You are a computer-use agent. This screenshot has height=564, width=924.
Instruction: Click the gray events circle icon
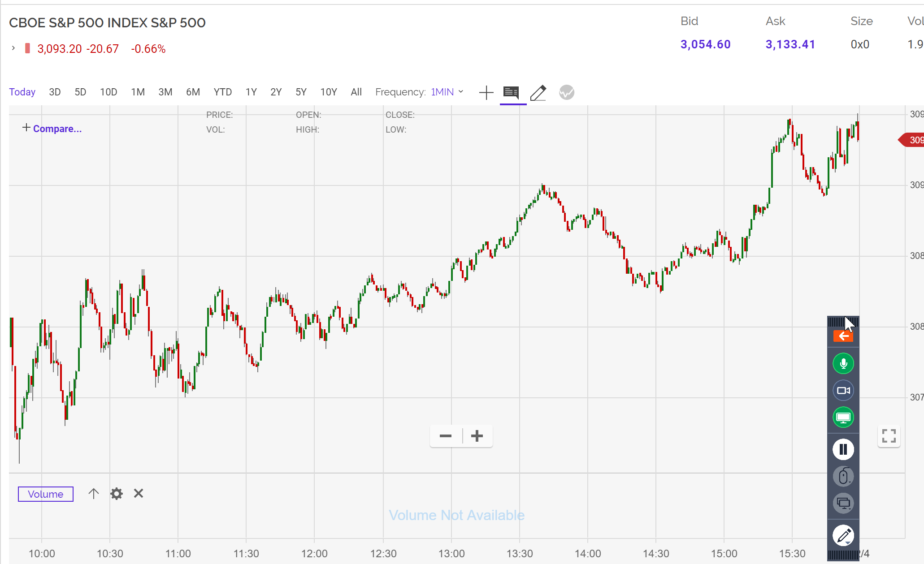pyautogui.click(x=567, y=93)
